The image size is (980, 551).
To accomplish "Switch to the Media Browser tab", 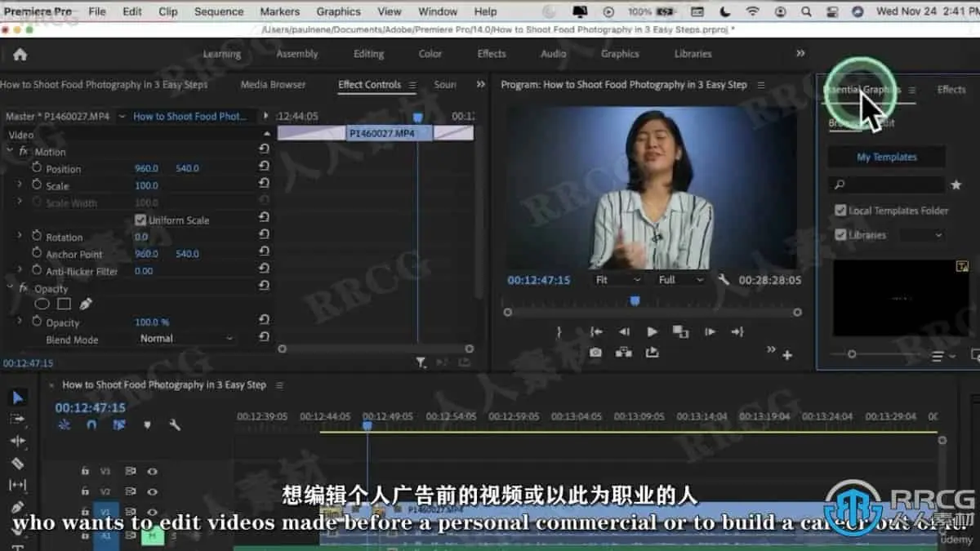I will click(273, 84).
